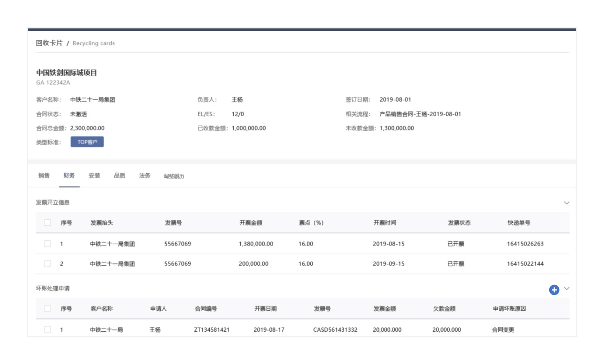Click contract number ZT134581421

pyautogui.click(x=211, y=330)
